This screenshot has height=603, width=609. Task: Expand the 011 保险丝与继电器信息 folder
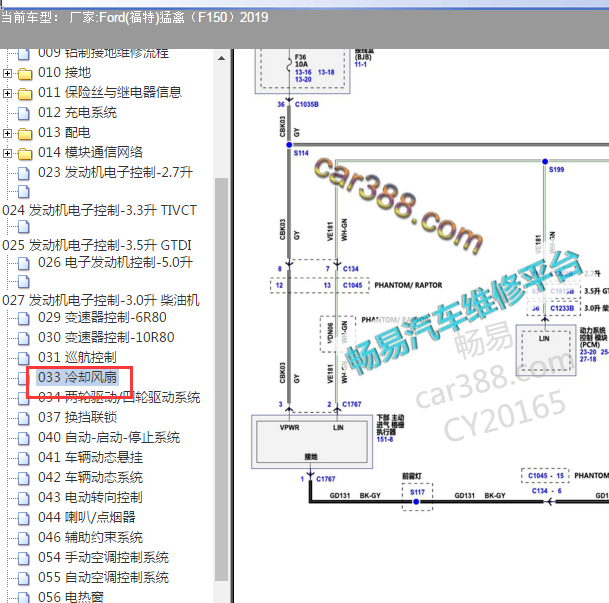(x=7, y=94)
